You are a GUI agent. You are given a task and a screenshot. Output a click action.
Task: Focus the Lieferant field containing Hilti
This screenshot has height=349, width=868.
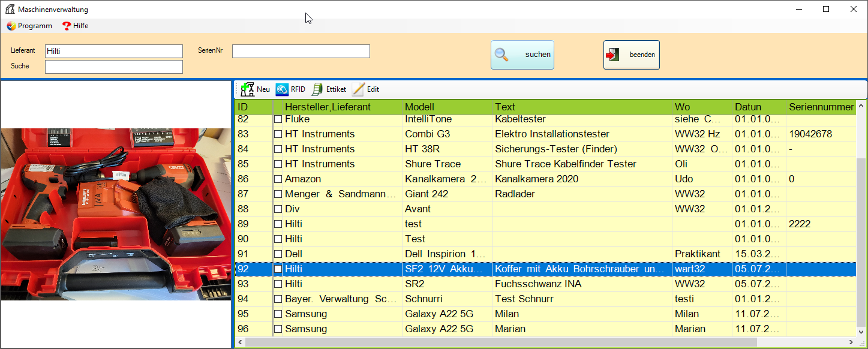pyautogui.click(x=114, y=51)
